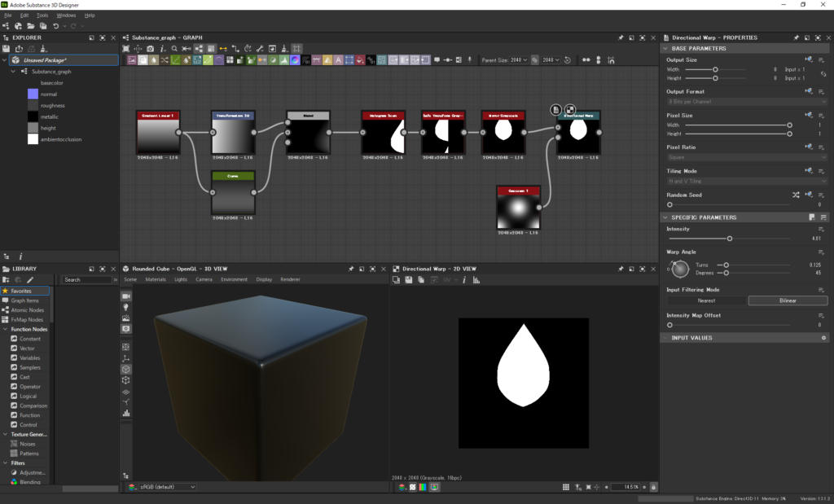Collapse the Substance_graph tree item
This screenshot has width=834, height=504.
(13, 71)
